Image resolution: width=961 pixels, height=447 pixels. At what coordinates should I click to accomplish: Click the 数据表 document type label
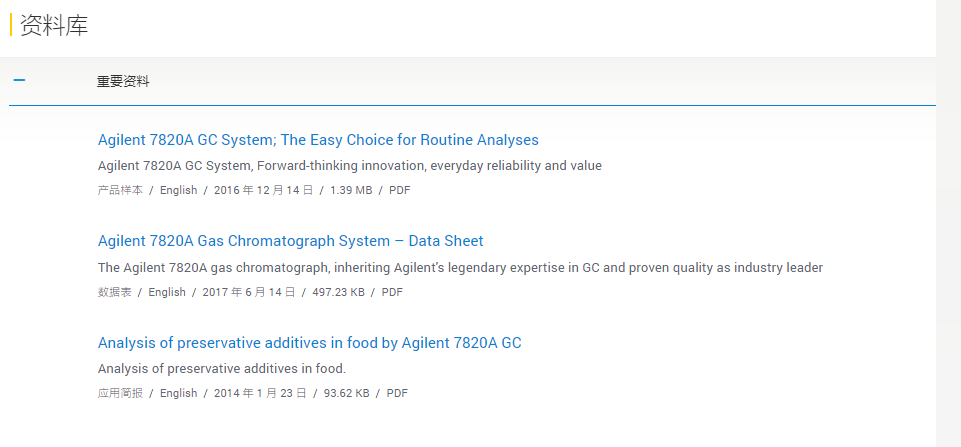(x=115, y=292)
